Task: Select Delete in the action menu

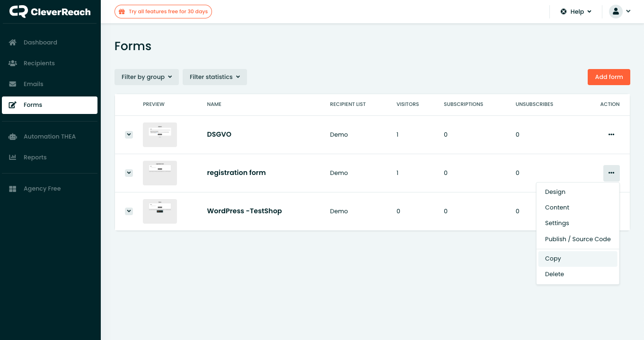Action: [554, 274]
